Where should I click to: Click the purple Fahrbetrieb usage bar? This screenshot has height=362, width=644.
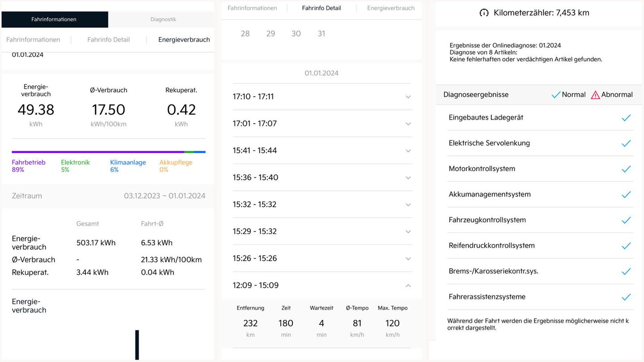(97, 152)
